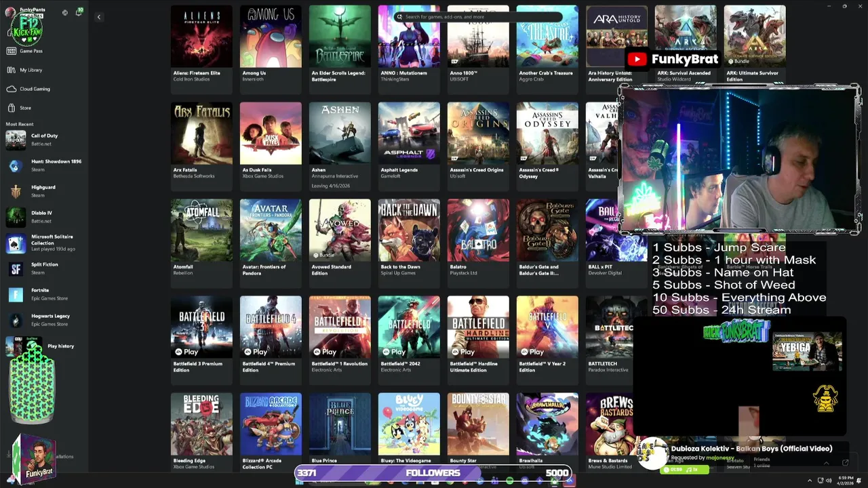Viewport: 868px width, 488px height.
Task: Open the volume control in the system tray
Action: [830, 481]
